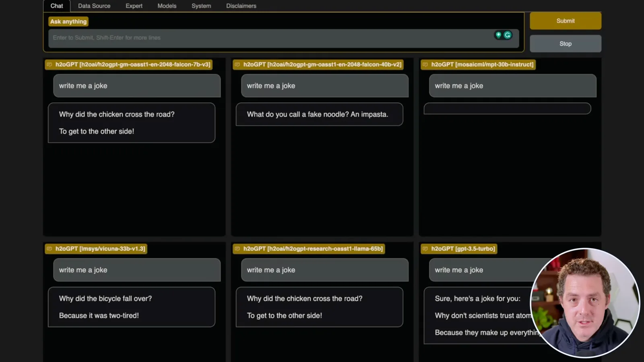Click the chat icon beside mpt-30b-instruct label

tap(425, 64)
